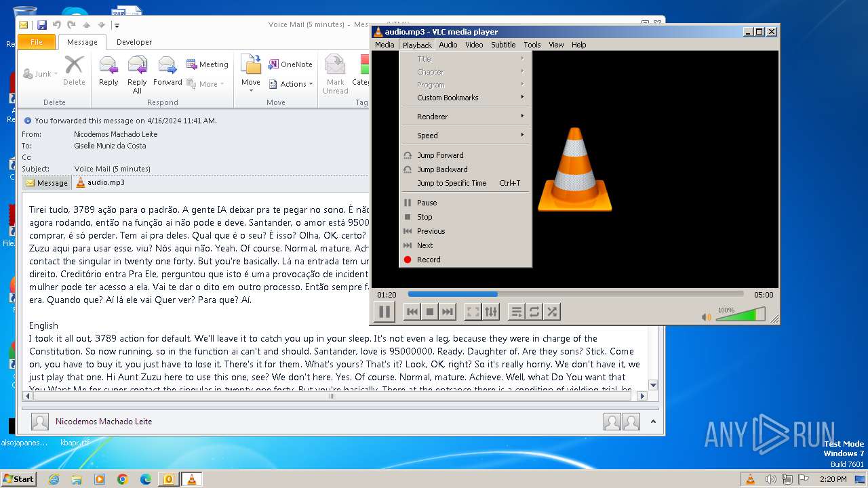Show extended settings in VLC toolbar
Viewport: 868px width, 488px height.
pos(491,312)
